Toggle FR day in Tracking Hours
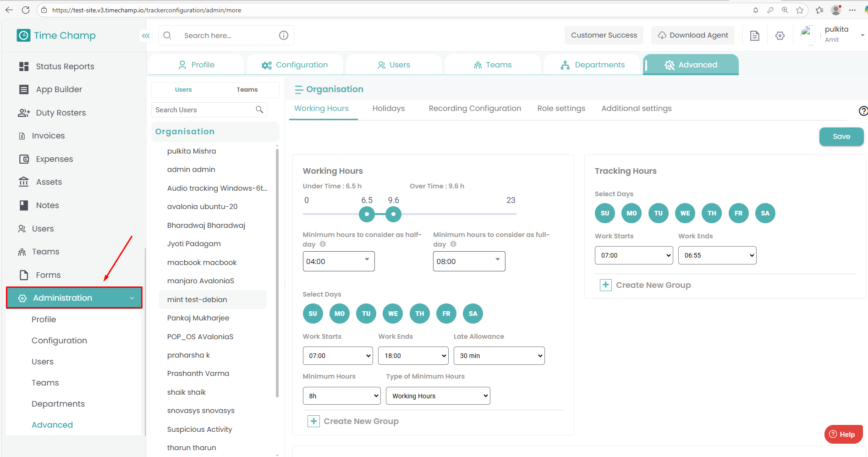The image size is (868, 457). tap(738, 213)
